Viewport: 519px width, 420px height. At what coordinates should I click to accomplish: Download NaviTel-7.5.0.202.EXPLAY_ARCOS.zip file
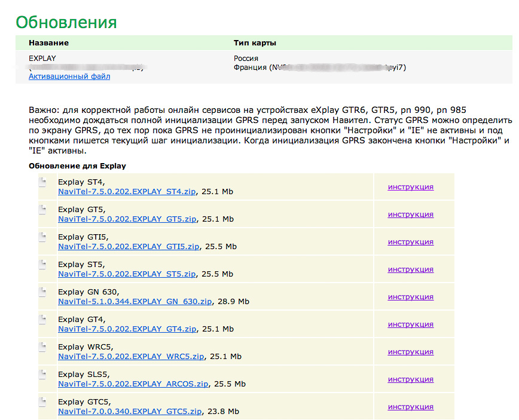(134, 384)
